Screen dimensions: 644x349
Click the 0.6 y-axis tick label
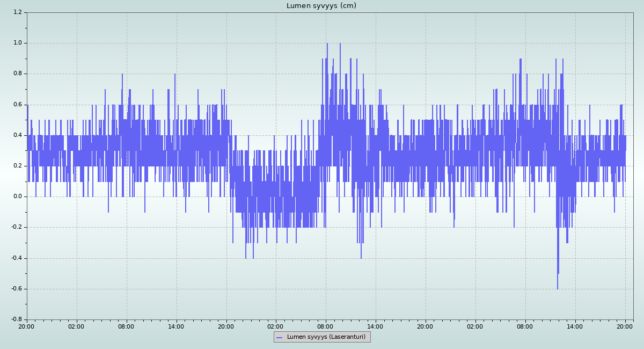tap(17, 105)
